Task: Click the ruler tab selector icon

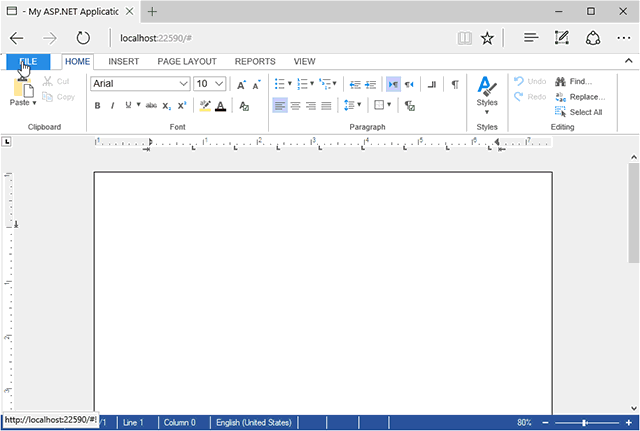Action: pos(7,142)
